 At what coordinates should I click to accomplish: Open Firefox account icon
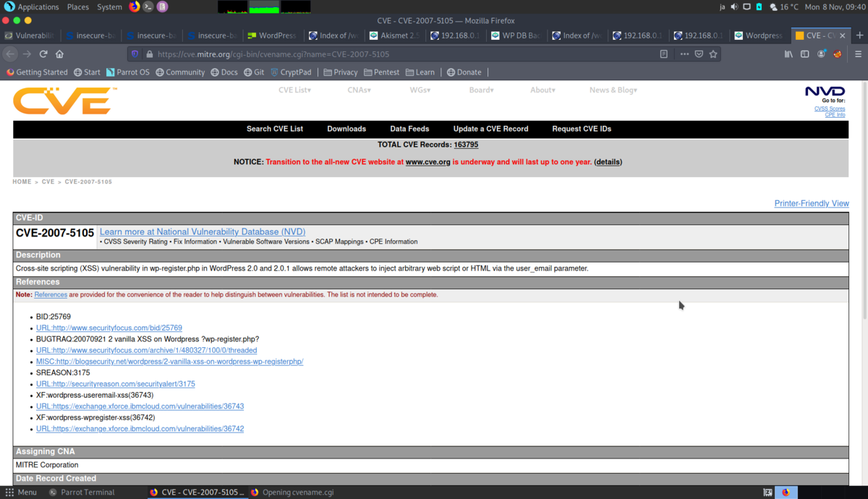pyautogui.click(x=821, y=54)
